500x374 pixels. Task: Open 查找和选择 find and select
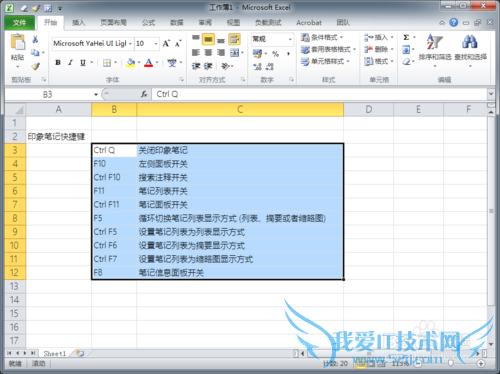click(470, 50)
